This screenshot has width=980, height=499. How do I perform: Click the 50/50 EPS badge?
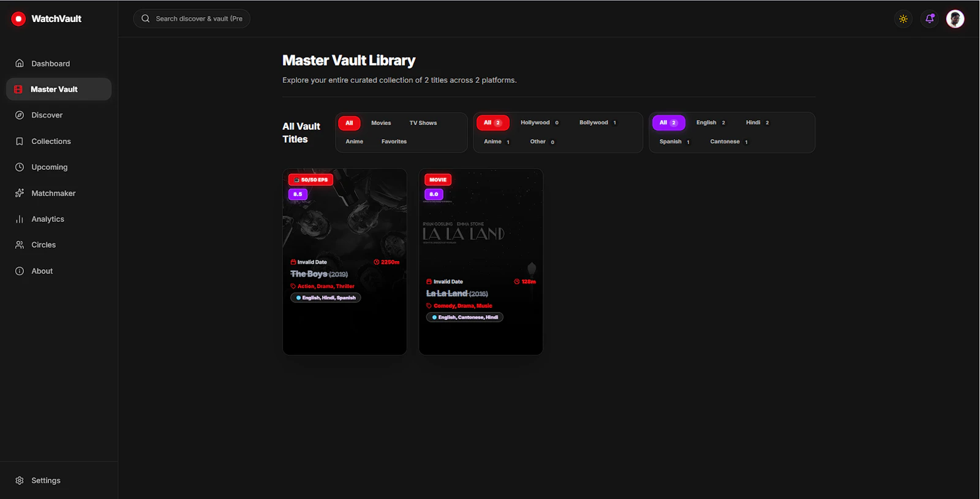coord(311,180)
